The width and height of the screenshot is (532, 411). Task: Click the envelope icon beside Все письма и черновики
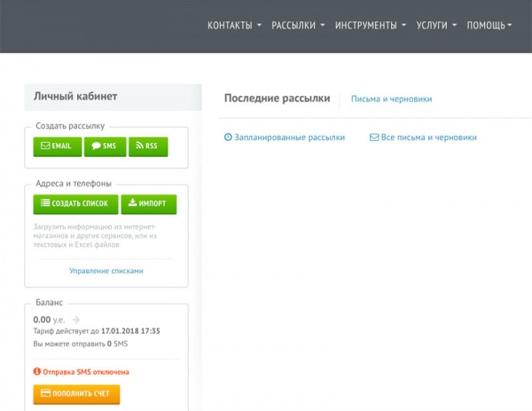coord(374,138)
